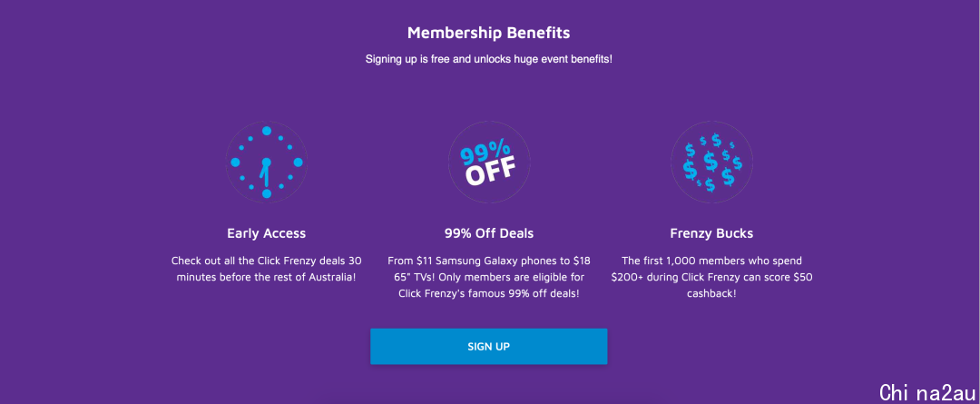980x404 pixels.
Task: Click the Samsung Galaxy phones deal description
Action: pos(489,276)
